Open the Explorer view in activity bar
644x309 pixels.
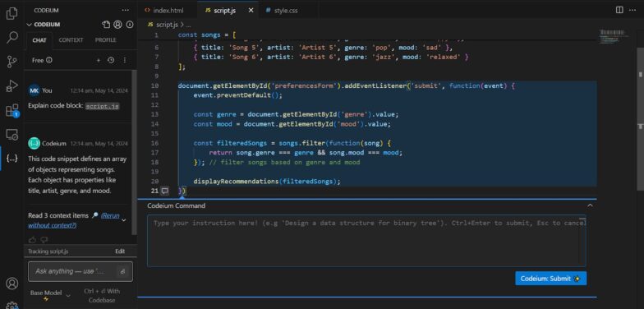click(x=11, y=13)
